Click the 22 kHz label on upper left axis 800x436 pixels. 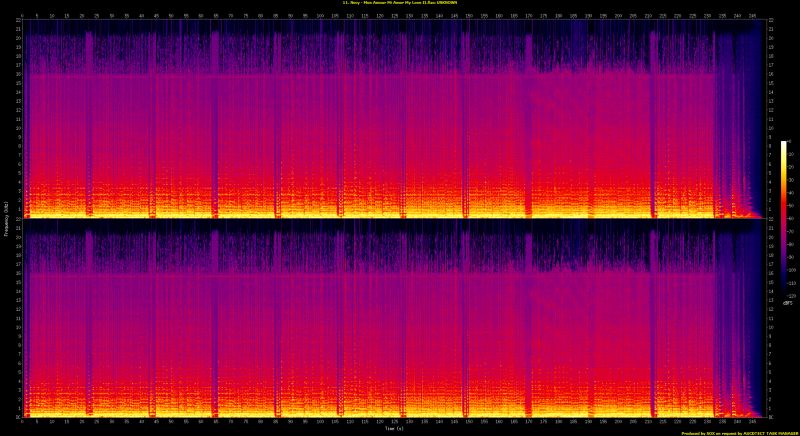(x=16, y=22)
